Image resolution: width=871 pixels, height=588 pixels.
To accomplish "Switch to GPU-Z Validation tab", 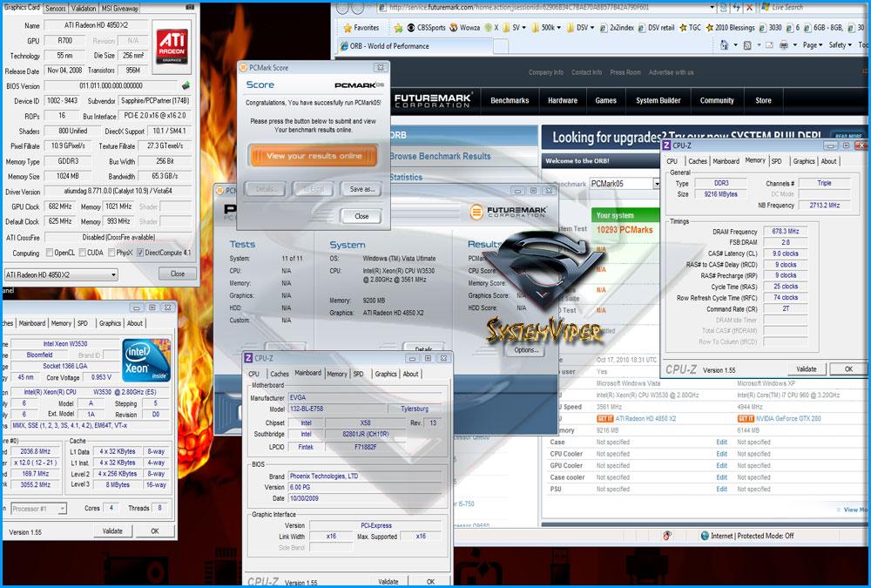I will 84,9.
